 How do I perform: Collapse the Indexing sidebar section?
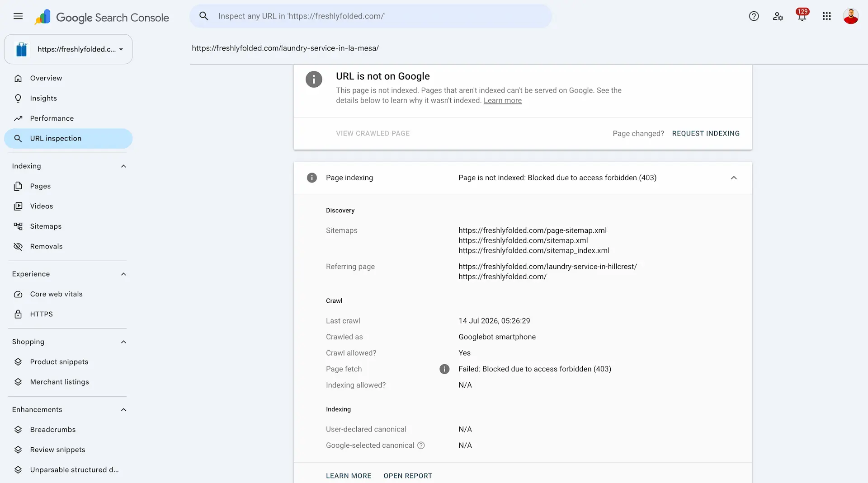123,166
